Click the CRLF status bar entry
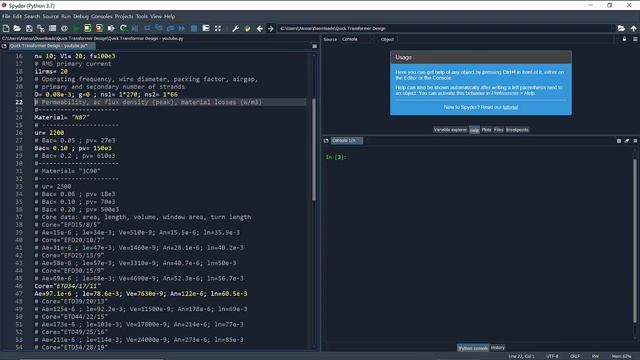This screenshot has height=360, width=640. [x=575, y=356]
